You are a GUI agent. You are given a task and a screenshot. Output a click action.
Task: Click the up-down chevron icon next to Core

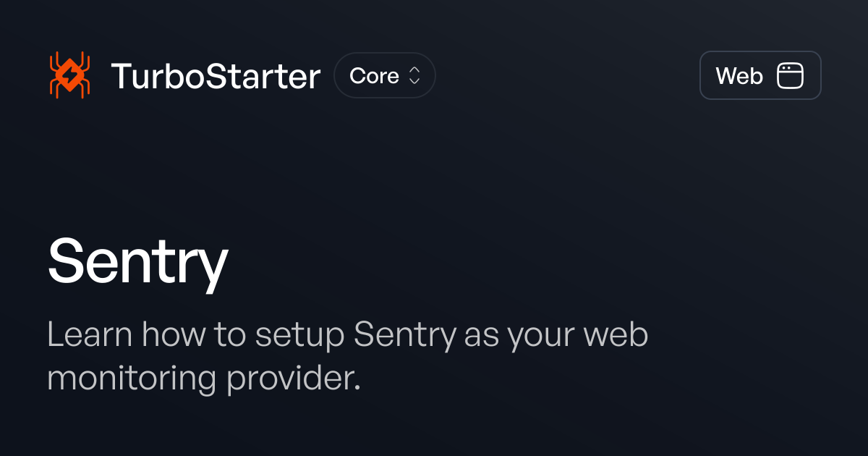[x=414, y=76]
